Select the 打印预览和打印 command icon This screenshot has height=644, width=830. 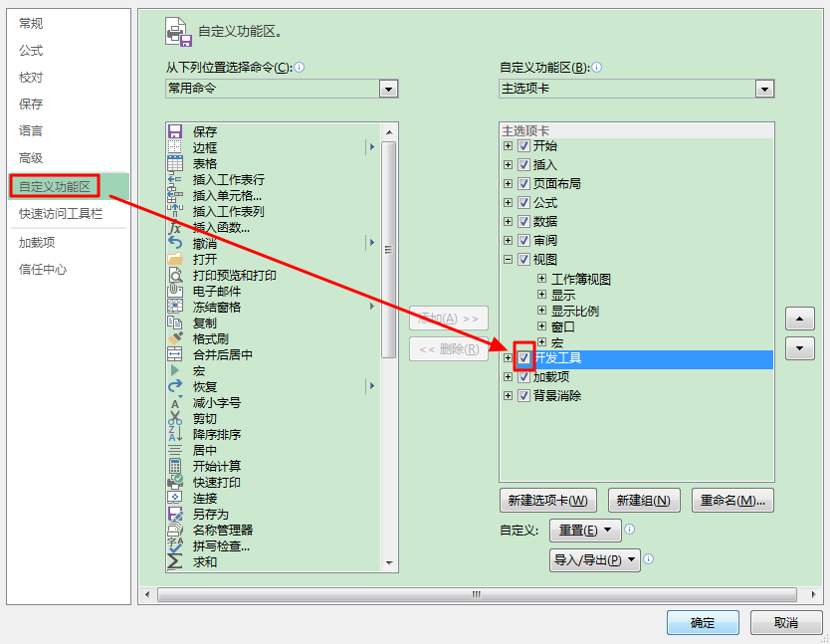coord(175,275)
